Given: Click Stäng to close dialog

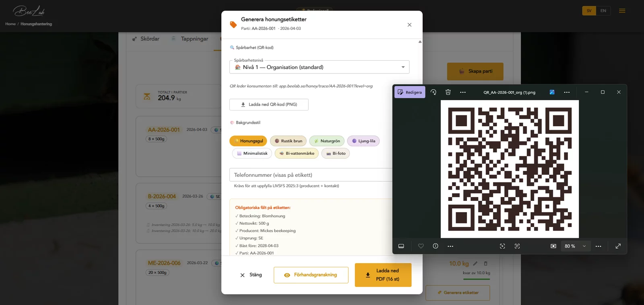Looking at the screenshot, I should tap(251, 275).
